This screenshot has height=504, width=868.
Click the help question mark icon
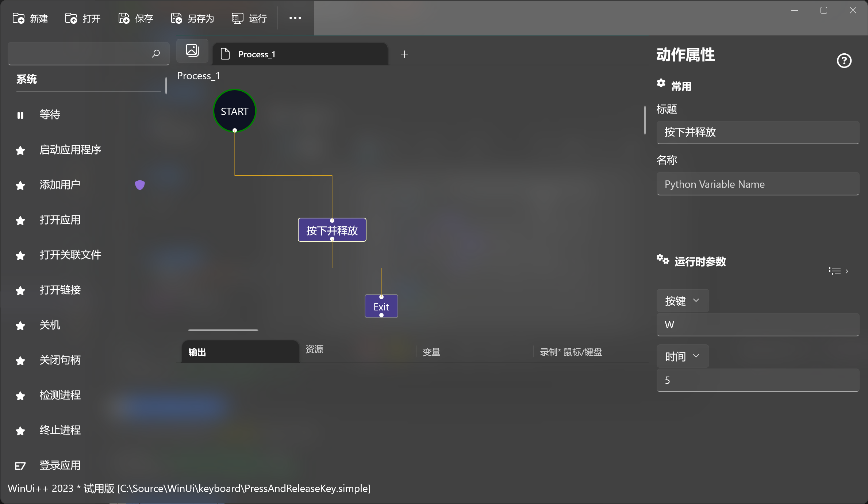click(844, 61)
